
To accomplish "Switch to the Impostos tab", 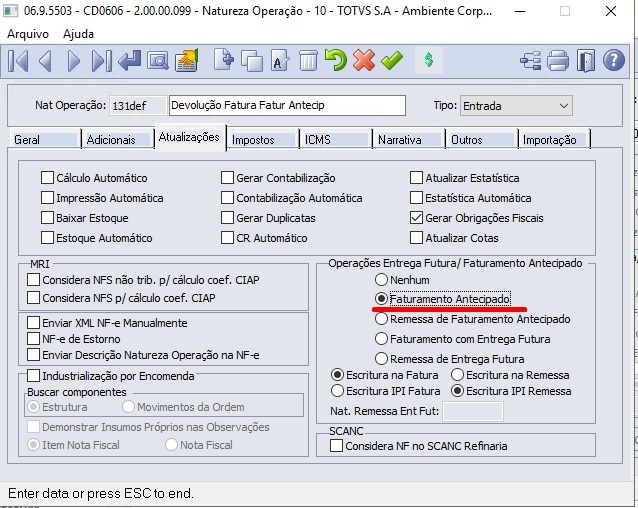I will [263, 140].
